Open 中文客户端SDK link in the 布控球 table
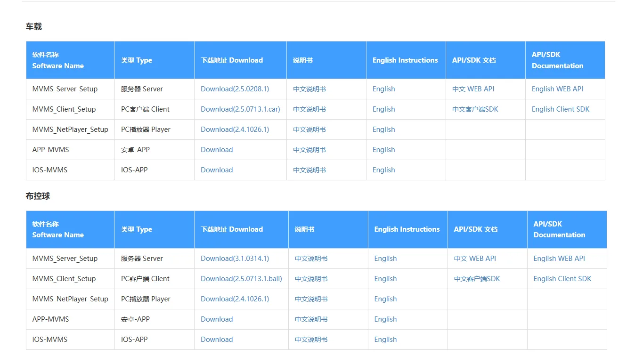Screen dimensions: 643x364 pos(477,279)
